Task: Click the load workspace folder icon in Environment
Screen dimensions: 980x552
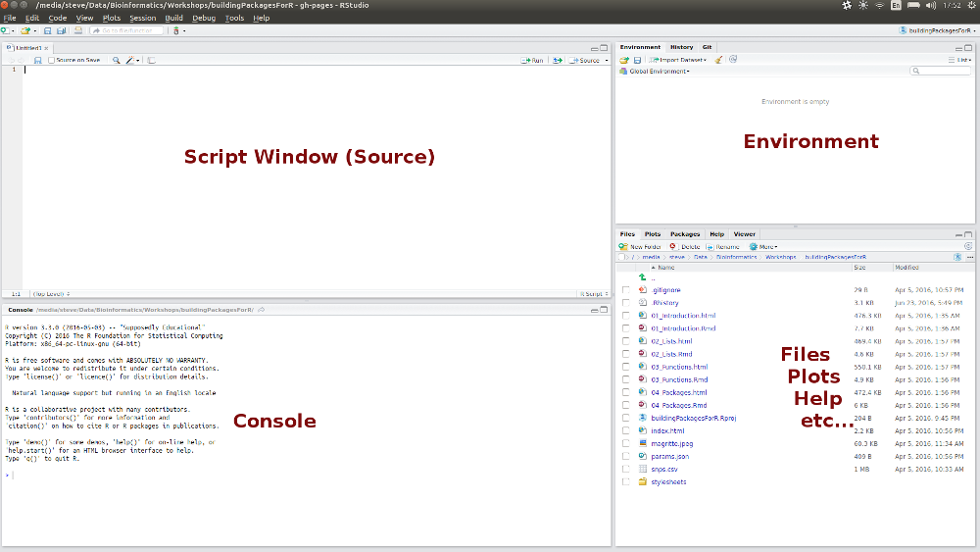Action: (x=623, y=60)
